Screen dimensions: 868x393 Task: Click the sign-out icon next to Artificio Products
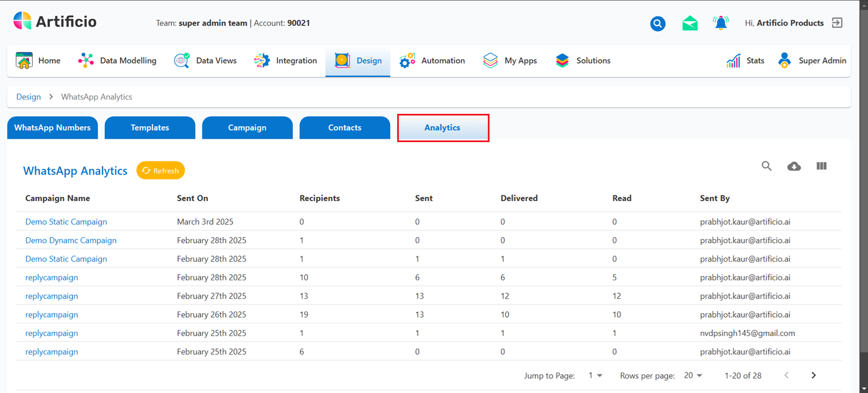pyautogui.click(x=837, y=23)
